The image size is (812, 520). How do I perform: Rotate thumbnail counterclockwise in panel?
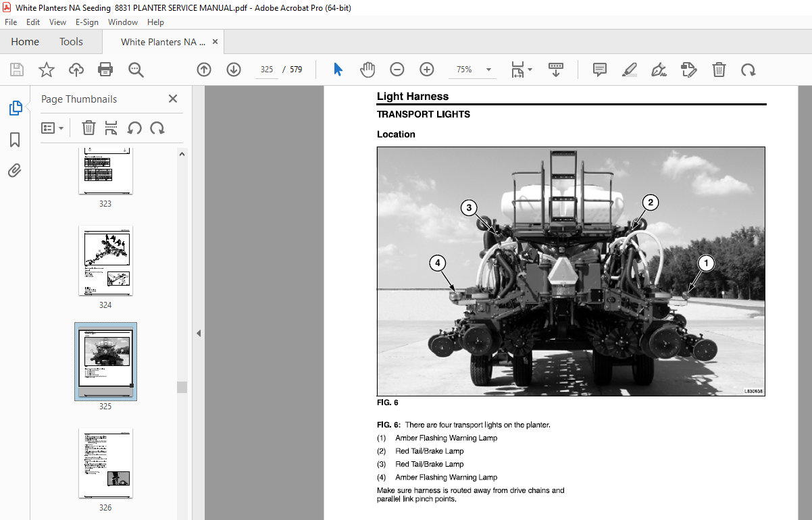[134, 128]
